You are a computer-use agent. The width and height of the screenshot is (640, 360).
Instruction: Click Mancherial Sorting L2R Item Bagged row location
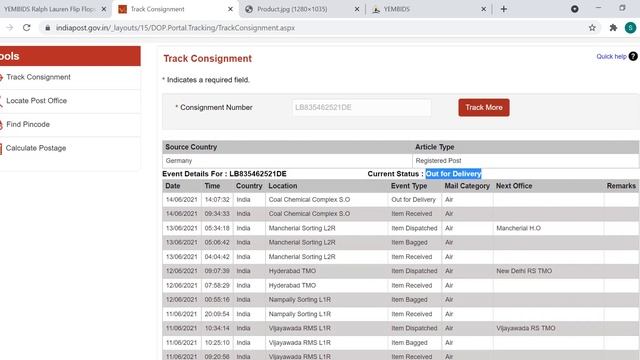[302, 242]
